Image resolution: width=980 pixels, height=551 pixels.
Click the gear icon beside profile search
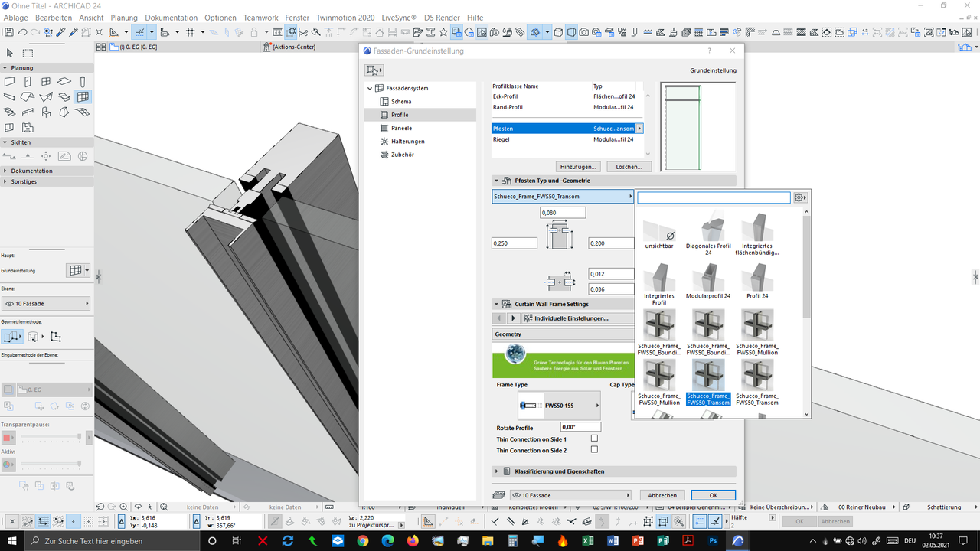(x=800, y=197)
